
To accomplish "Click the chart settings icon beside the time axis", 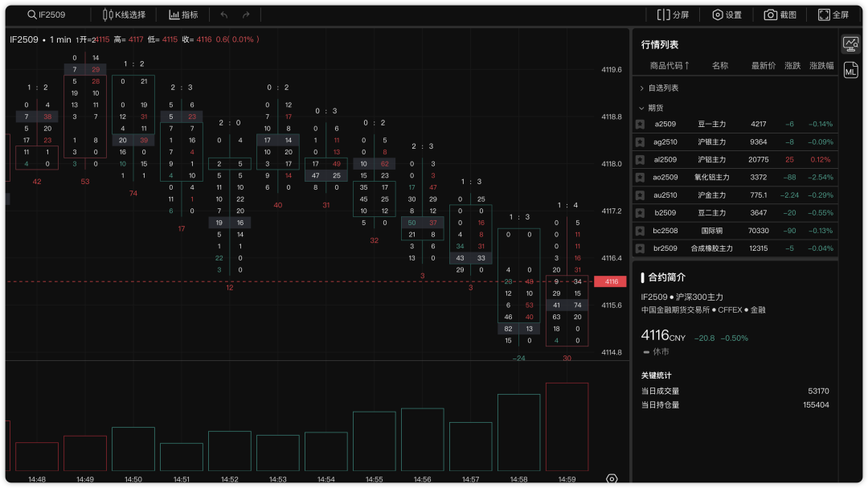I will click(612, 479).
